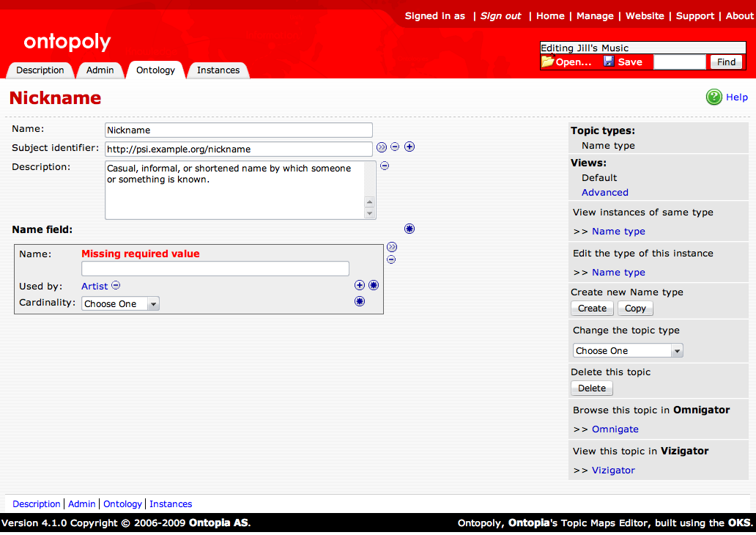
Task: Remove Artist from Used by
Action: [x=116, y=286]
